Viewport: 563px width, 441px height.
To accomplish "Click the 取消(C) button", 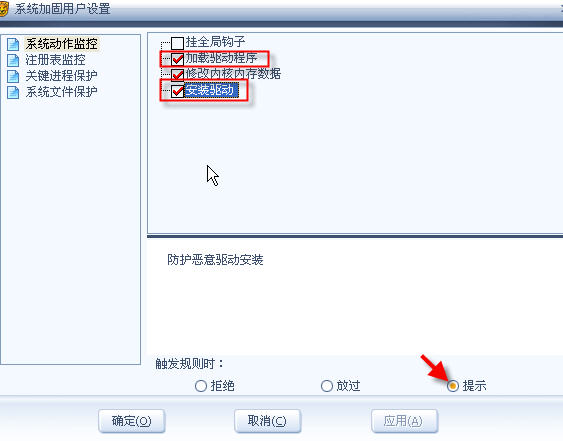I will 267,421.
